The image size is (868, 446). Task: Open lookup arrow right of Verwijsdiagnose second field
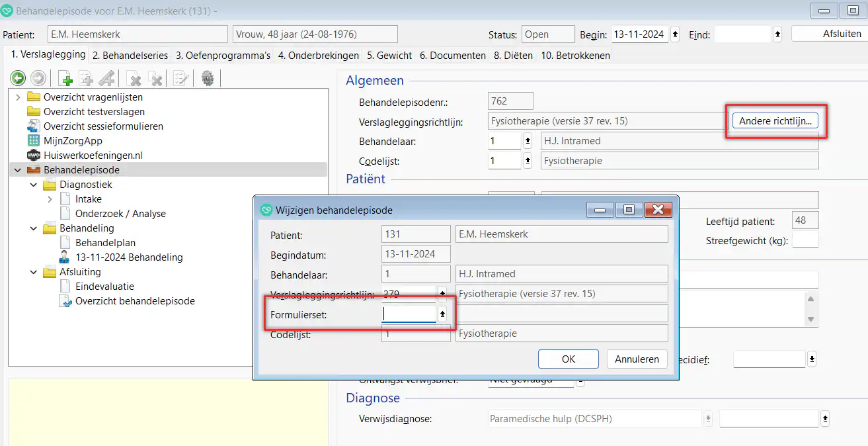point(824,419)
